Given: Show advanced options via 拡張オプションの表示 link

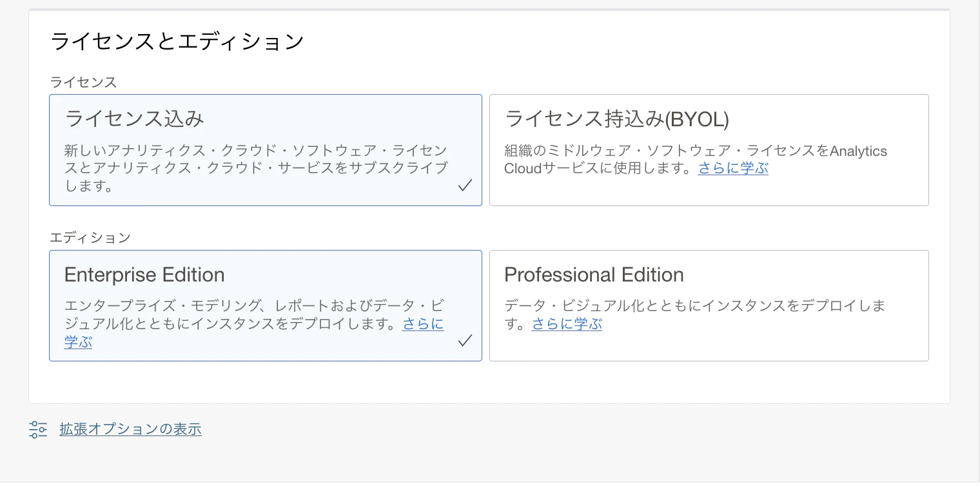Looking at the screenshot, I should click(x=130, y=429).
